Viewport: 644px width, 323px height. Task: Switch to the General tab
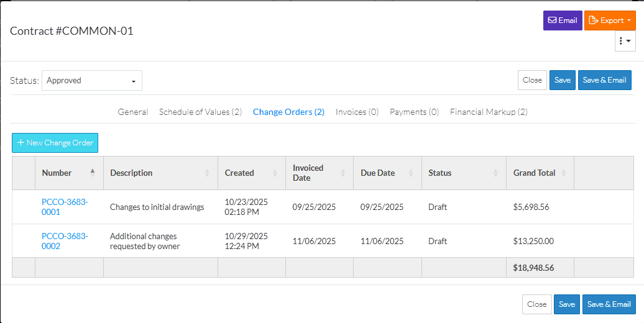coord(133,112)
